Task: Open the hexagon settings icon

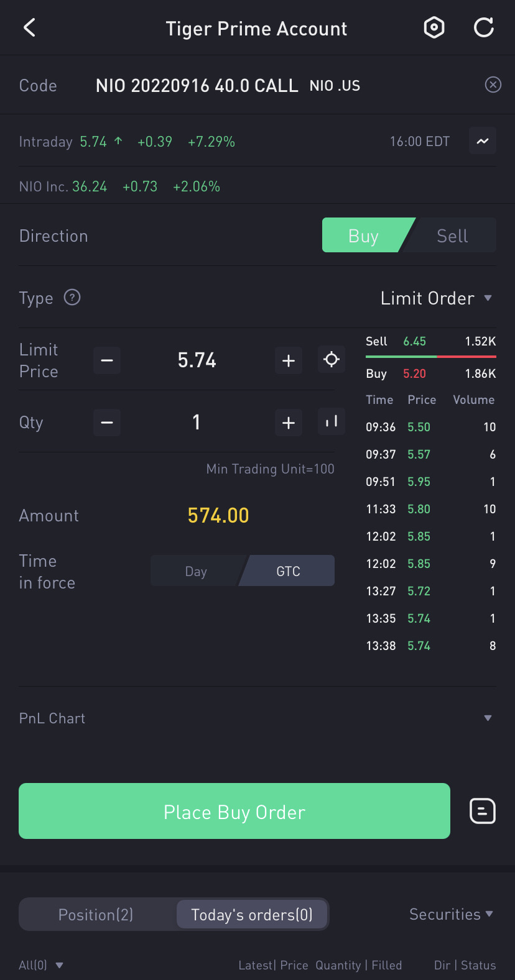Action: (434, 28)
